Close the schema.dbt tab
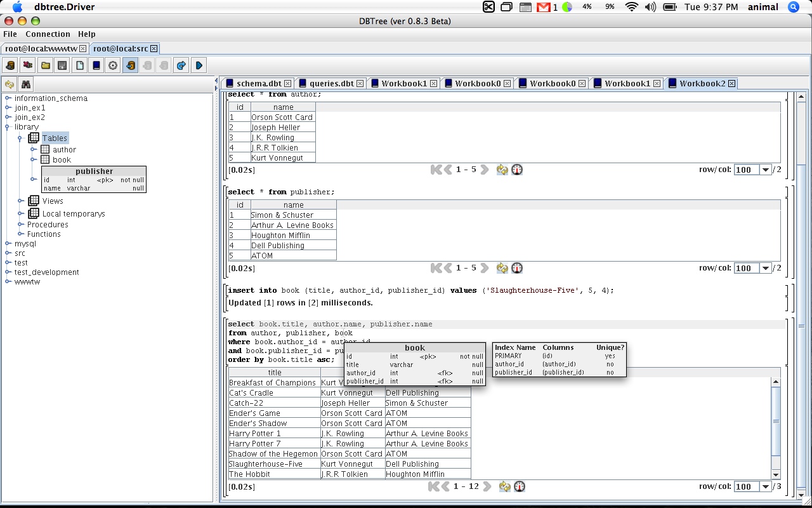 click(287, 83)
